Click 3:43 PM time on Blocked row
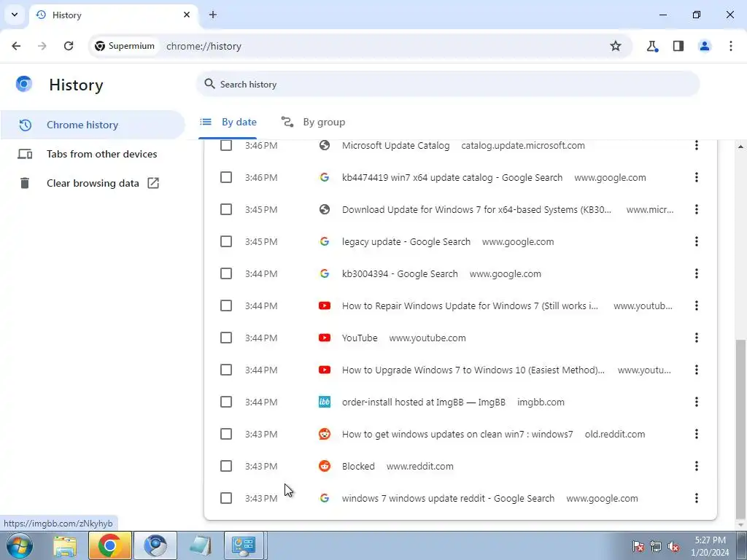The width and height of the screenshot is (747, 560). (261, 466)
